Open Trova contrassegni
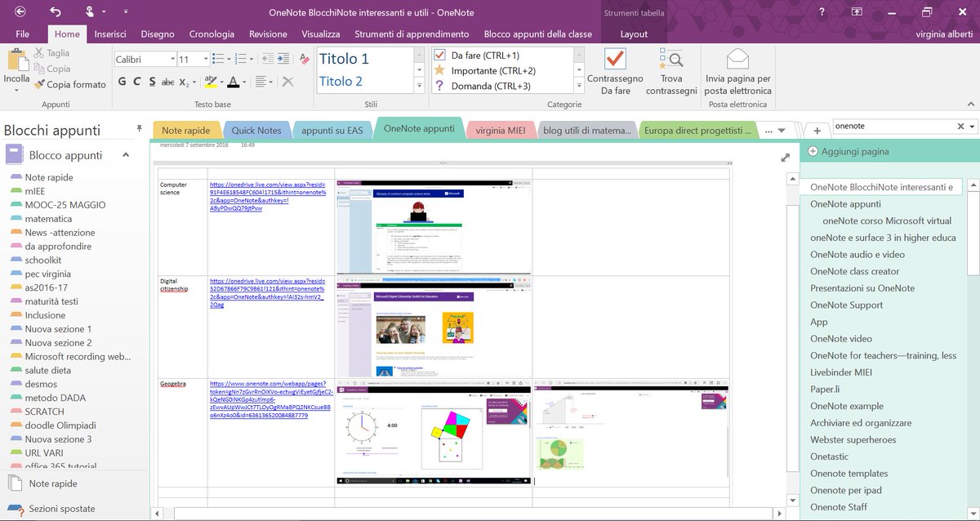This screenshot has width=980, height=521. coord(671,71)
